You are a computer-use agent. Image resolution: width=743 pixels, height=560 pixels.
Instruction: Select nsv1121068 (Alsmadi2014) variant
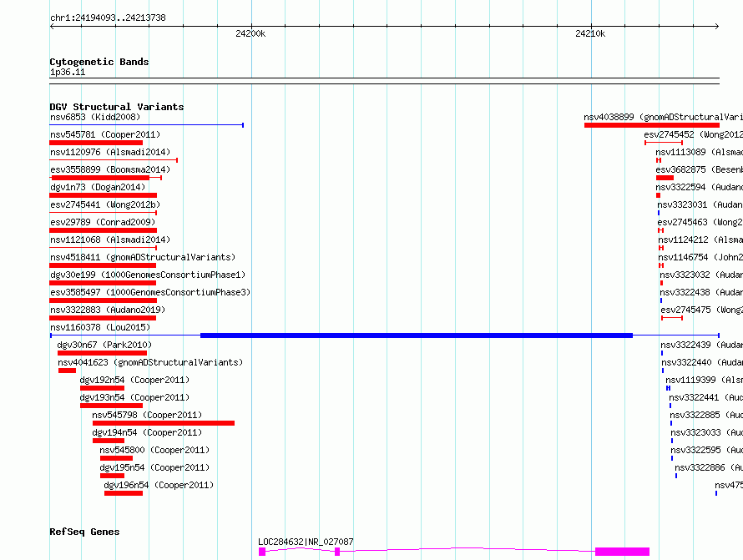110,240
